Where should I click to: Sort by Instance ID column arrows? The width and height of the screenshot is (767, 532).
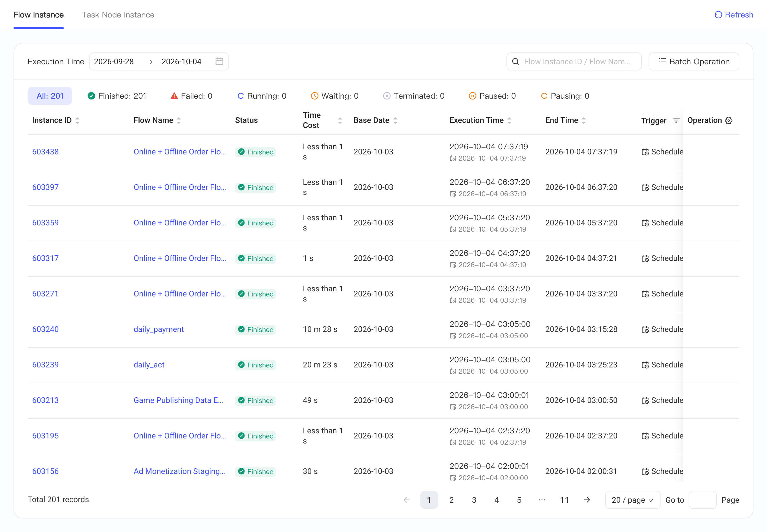(77, 120)
